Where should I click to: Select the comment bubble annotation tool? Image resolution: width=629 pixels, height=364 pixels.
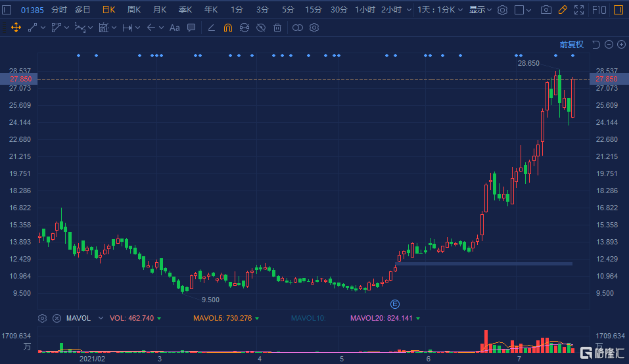point(191,28)
